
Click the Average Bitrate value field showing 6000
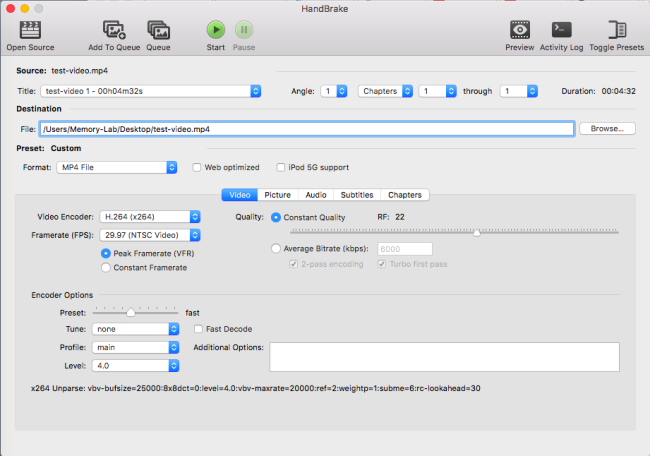pyautogui.click(x=405, y=249)
